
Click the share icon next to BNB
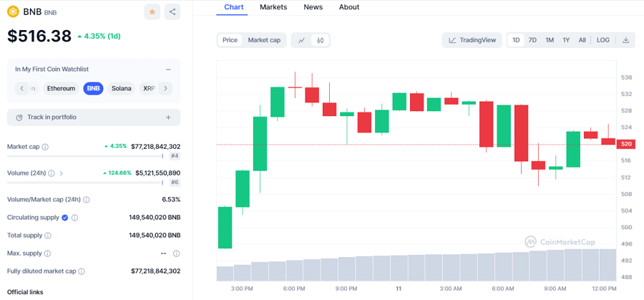(x=172, y=11)
